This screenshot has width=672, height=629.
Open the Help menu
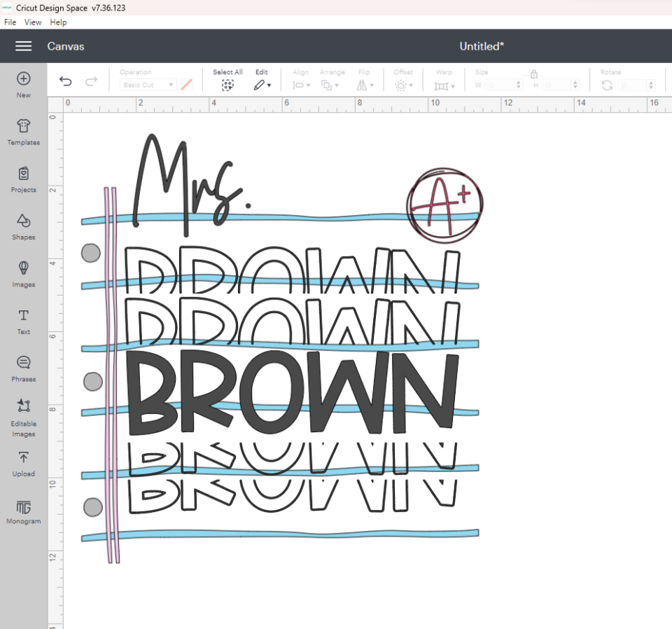click(x=58, y=22)
